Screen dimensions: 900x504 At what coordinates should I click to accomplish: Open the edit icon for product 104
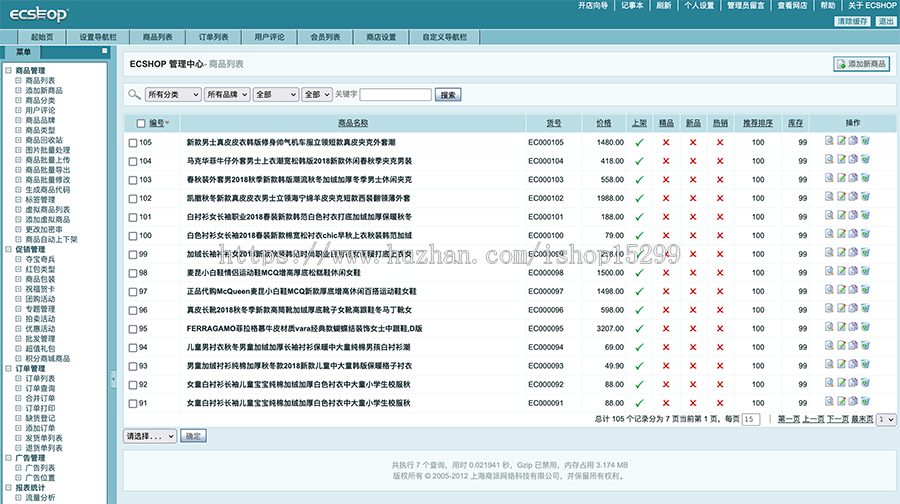[841, 159]
